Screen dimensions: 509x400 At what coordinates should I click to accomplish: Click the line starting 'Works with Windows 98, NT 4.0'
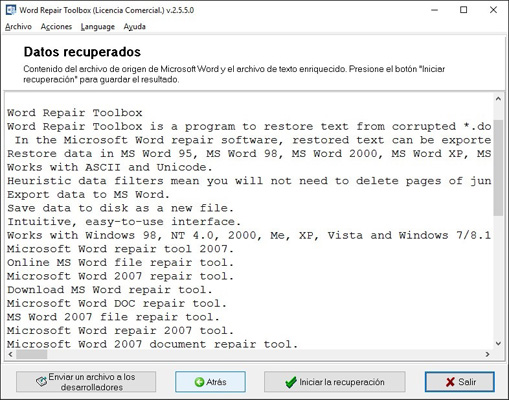[249, 236]
